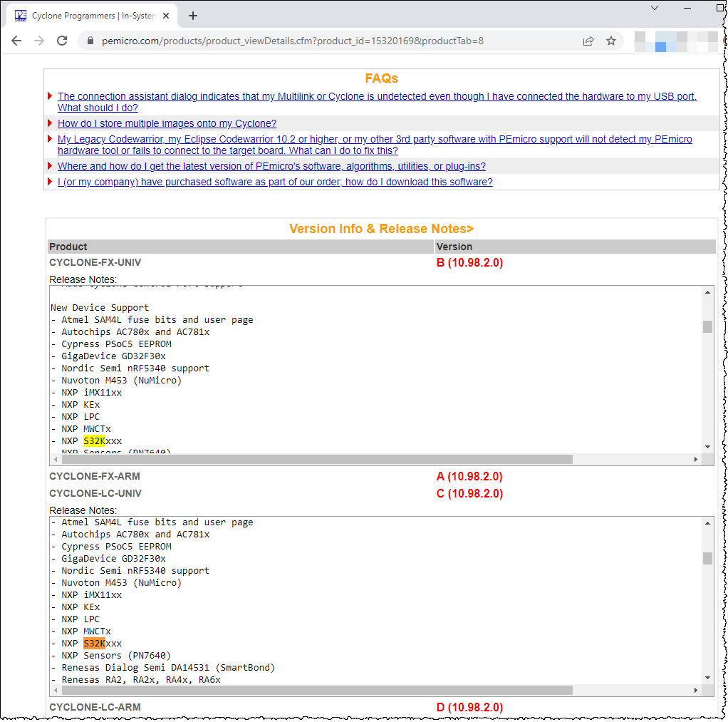Open the connection assistant undetected hardware FAQ
Image resolution: width=728 pixels, height=722 pixels.
(x=377, y=96)
